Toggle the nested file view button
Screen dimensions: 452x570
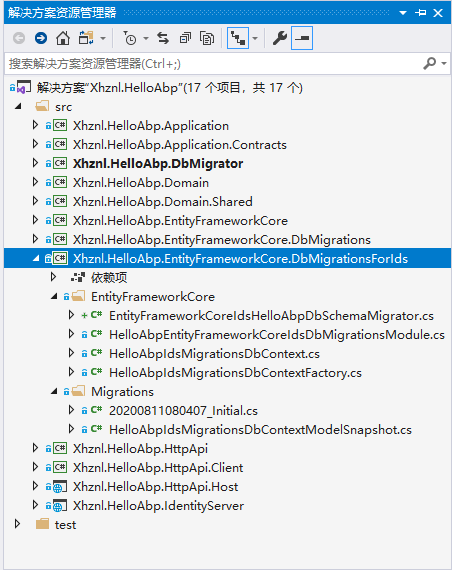238,38
